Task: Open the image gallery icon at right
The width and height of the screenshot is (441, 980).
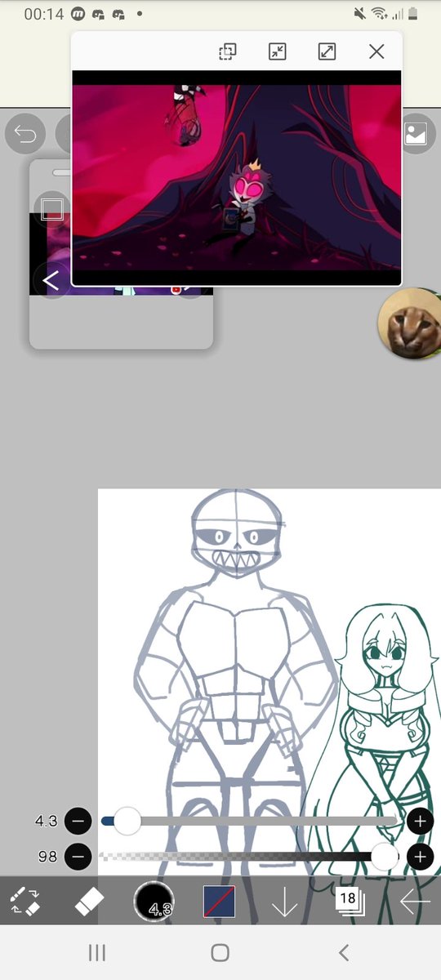Action: tap(416, 134)
